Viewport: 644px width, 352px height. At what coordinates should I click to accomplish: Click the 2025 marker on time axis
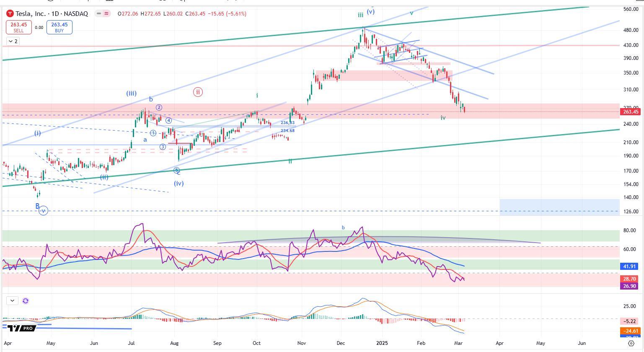point(382,343)
